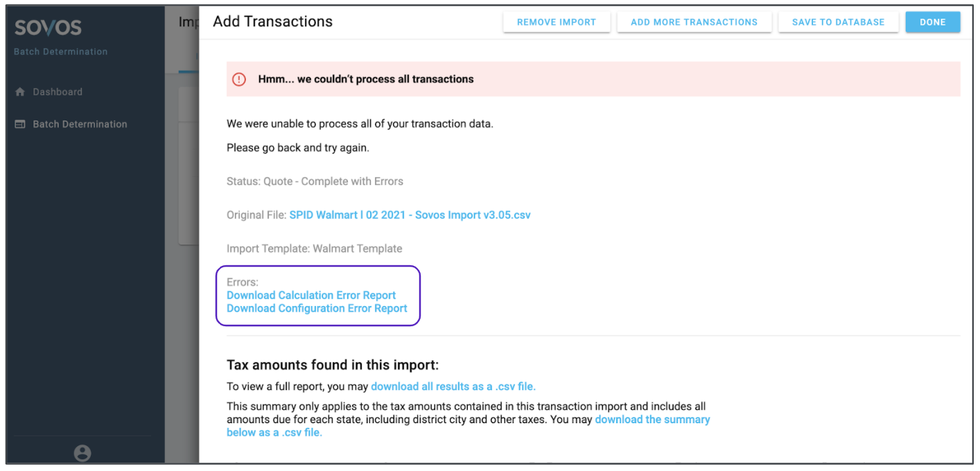Click Save to Database button

click(x=838, y=22)
